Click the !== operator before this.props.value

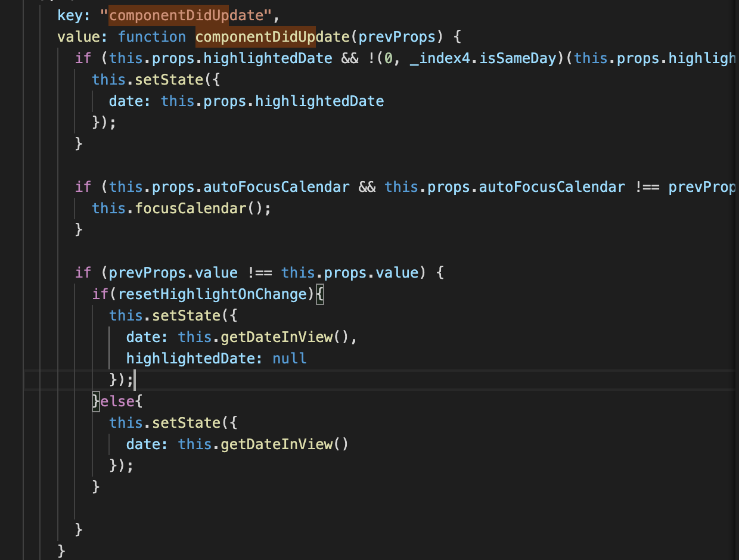click(259, 272)
